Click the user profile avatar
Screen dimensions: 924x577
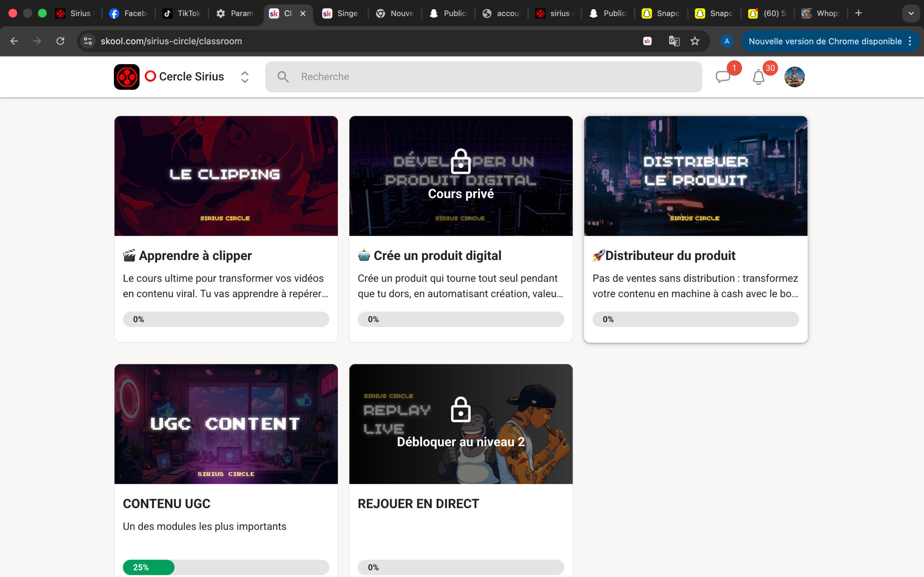pyautogui.click(x=794, y=77)
